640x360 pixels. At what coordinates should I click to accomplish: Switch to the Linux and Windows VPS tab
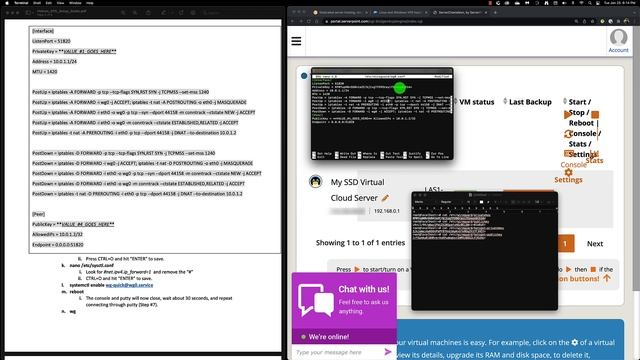pyautogui.click(x=400, y=13)
